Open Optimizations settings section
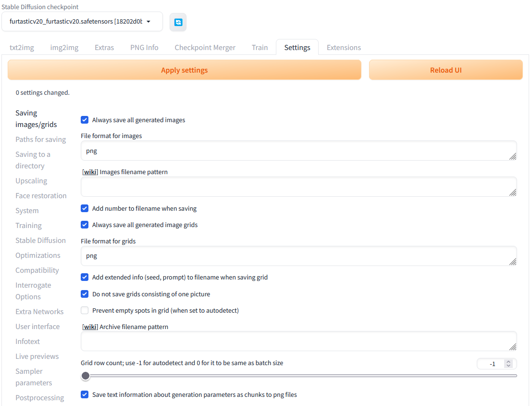The width and height of the screenshot is (532, 406). [x=37, y=255]
